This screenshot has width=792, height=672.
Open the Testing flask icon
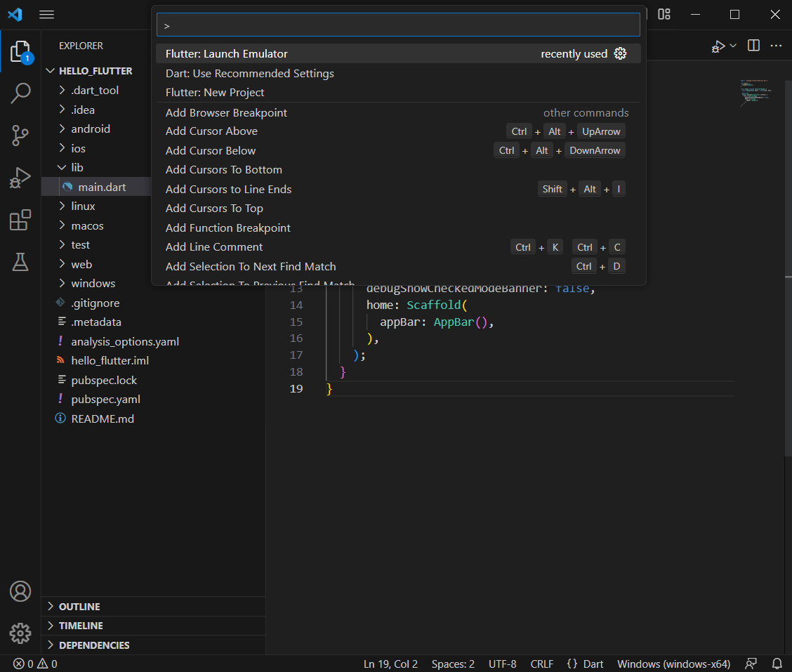pyautogui.click(x=20, y=262)
